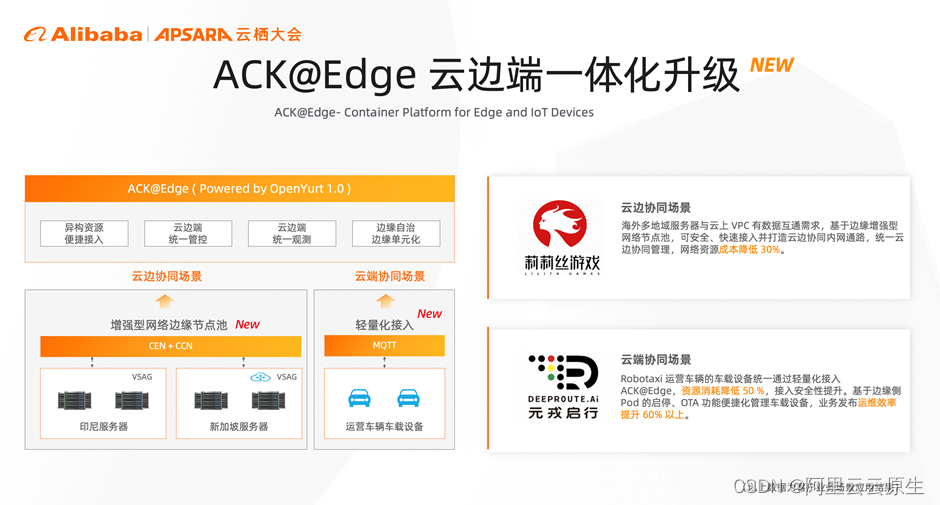
Task: Click the DEEPROUTE.AI logo
Action: click(563, 386)
